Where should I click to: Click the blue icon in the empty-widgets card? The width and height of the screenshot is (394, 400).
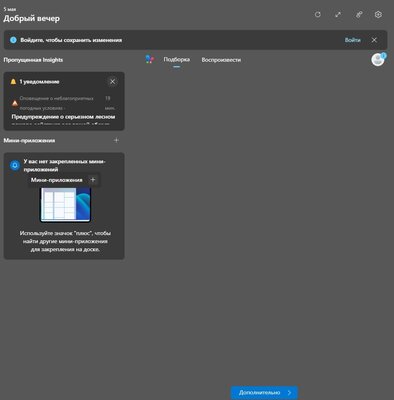point(15,165)
